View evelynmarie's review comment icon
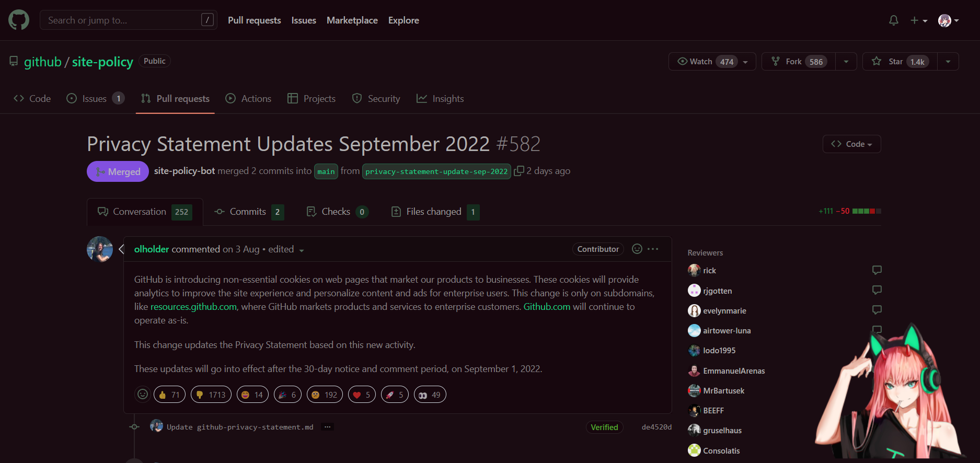The width and height of the screenshot is (980, 463). coord(877,309)
